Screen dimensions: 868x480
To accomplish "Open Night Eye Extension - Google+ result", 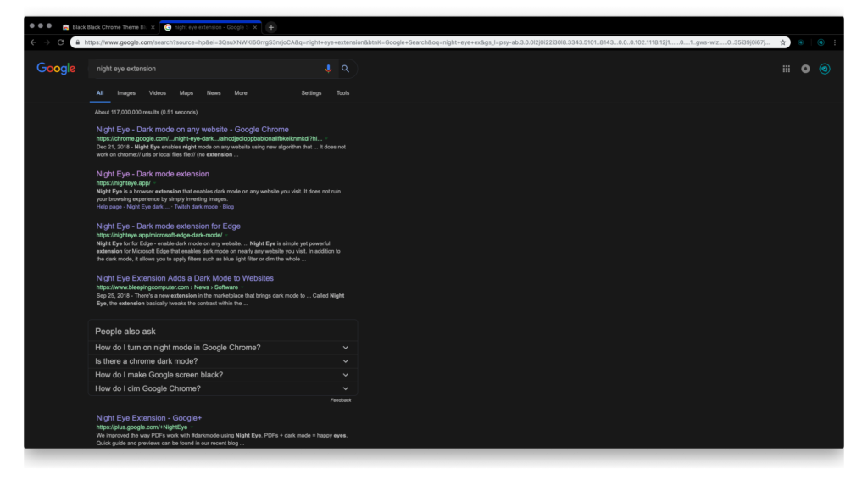I will 149,418.
